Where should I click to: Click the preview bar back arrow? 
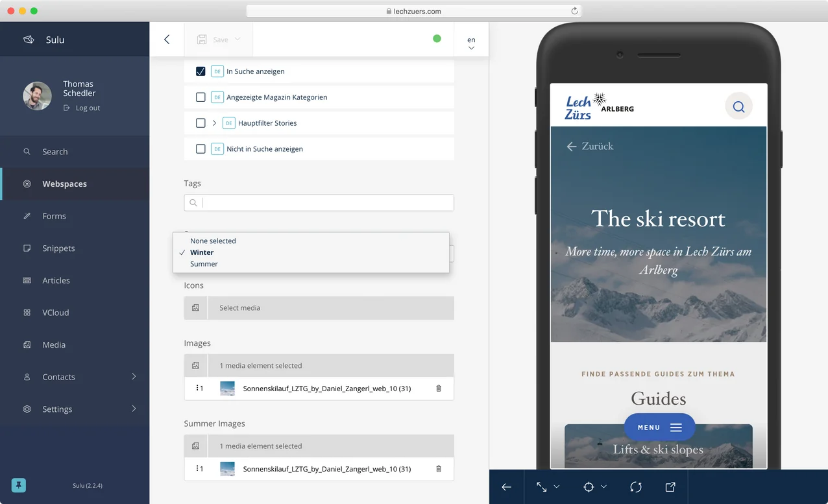[x=507, y=487]
